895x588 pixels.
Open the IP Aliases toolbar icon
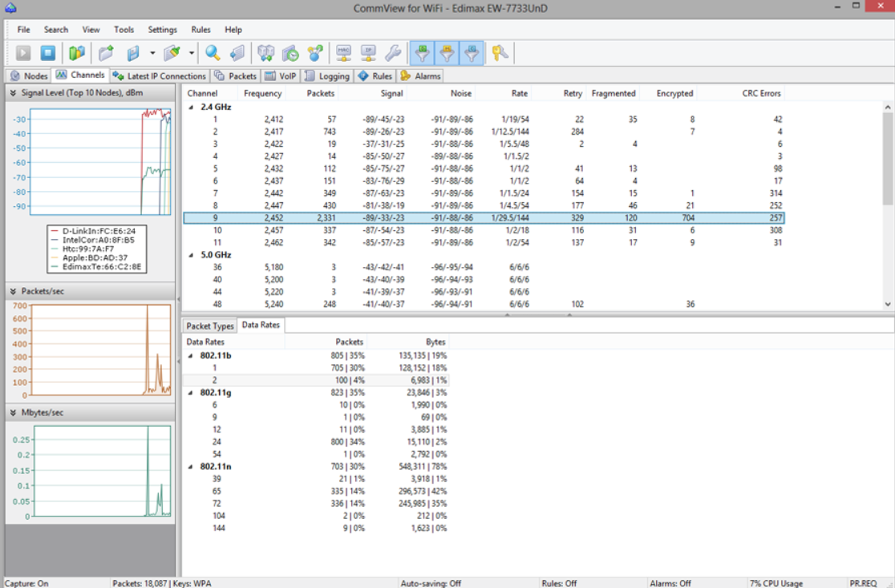point(368,53)
